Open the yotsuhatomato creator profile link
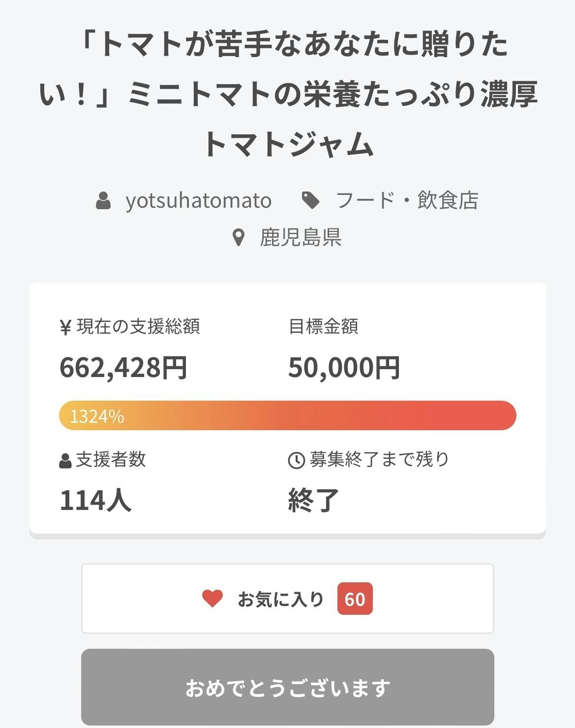This screenshot has height=728, width=575. pyautogui.click(x=198, y=201)
